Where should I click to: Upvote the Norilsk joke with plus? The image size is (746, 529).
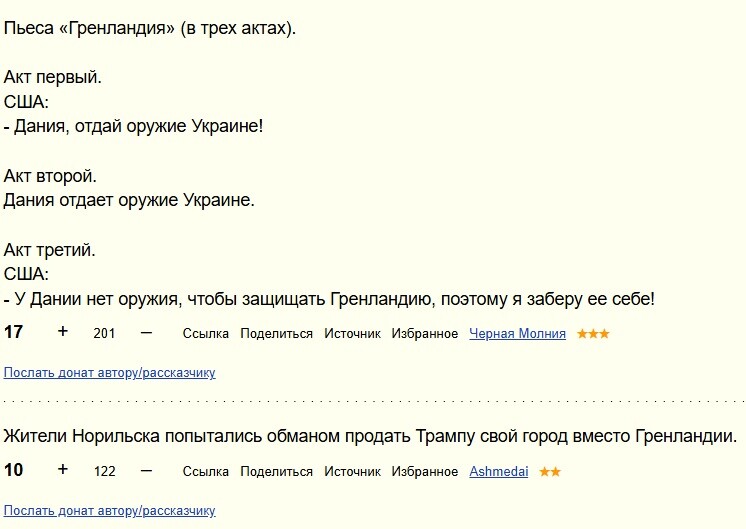coord(63,470)
